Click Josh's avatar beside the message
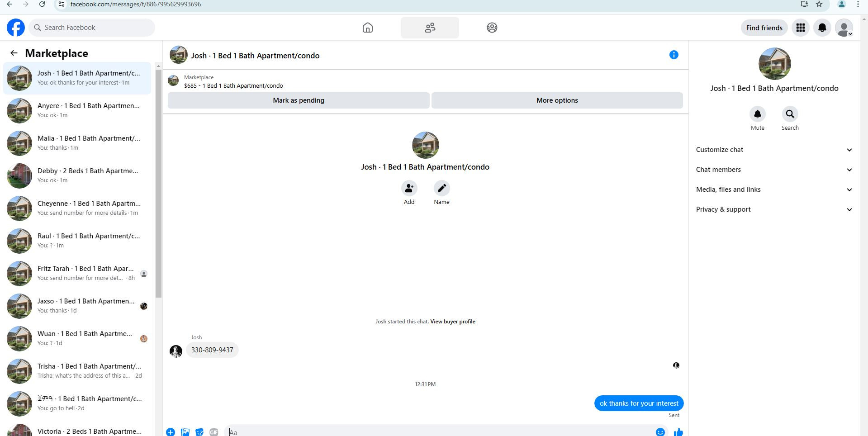The height and width of the screenshot is (436, 868). click(176, 351)
